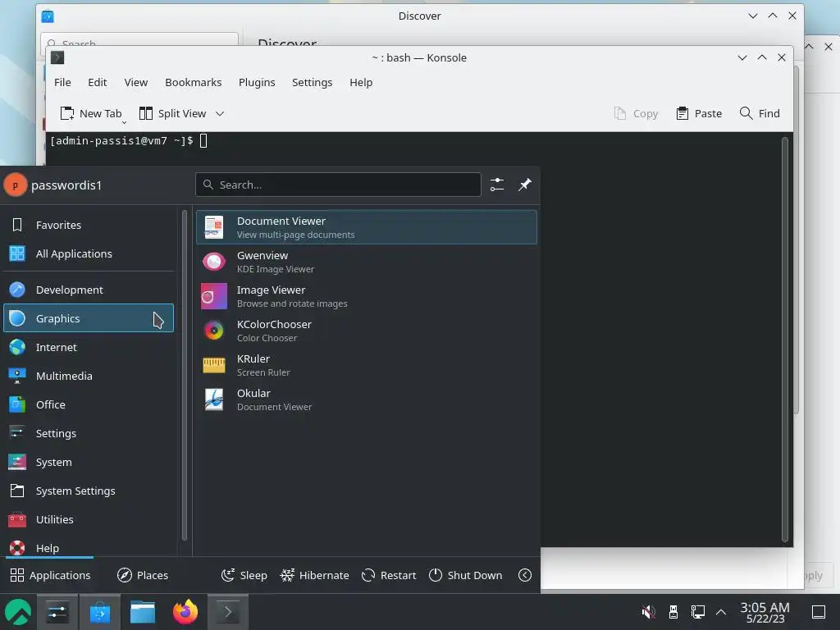The image size is (840, 630).
Task: Click muted volume tray icon
Action: tap(648, 612)
